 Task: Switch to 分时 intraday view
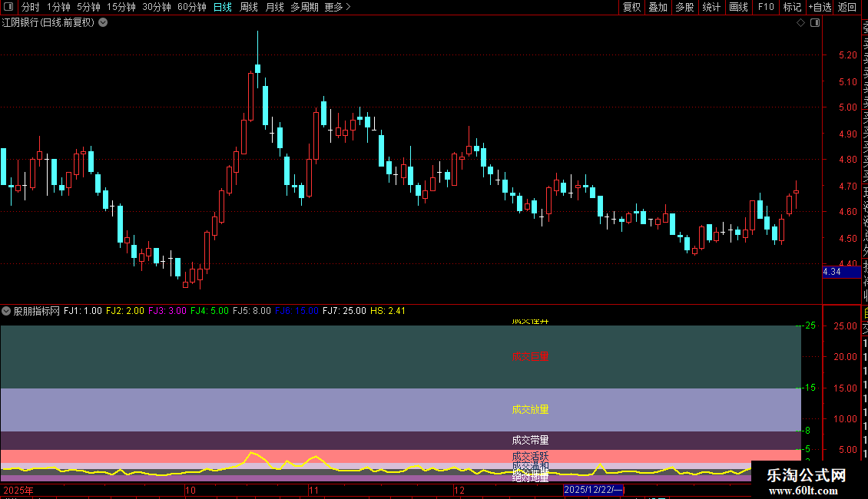pyautogui.click(x=31, y=7)
